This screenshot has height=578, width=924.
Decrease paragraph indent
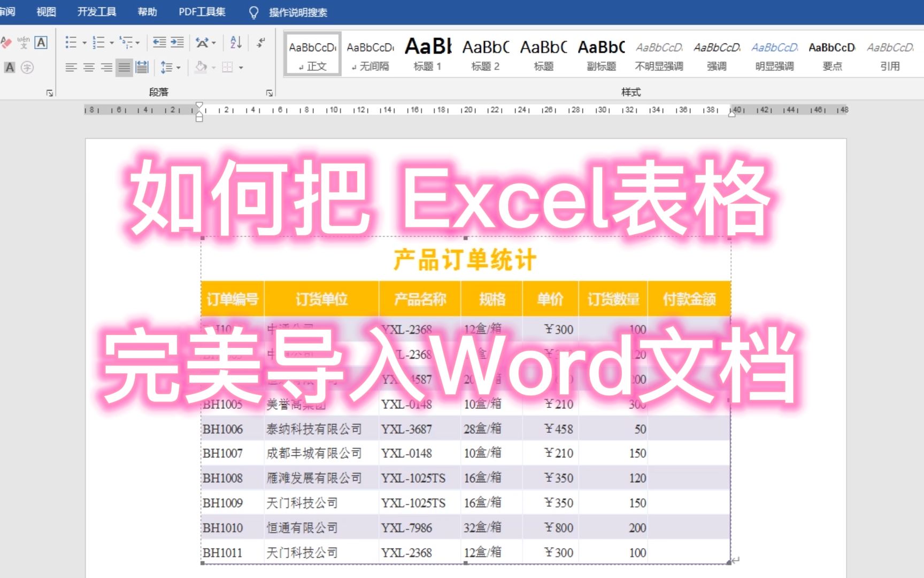(159, 42)
